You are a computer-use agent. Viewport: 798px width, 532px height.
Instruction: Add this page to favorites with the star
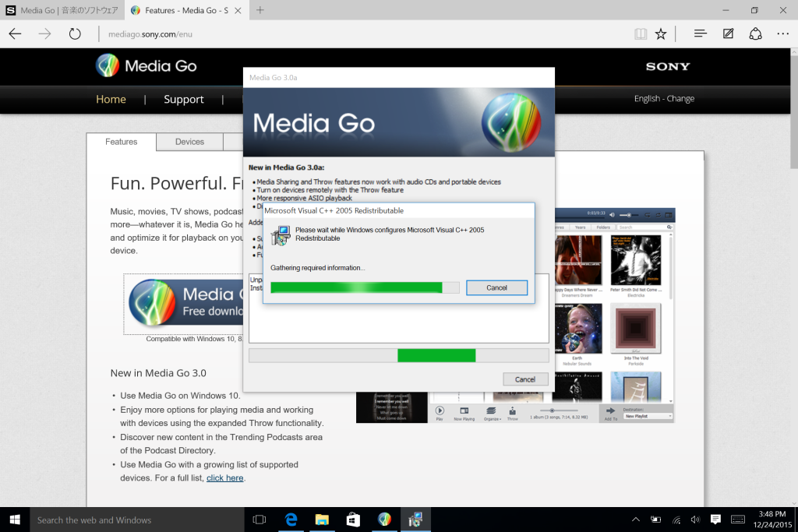pos(661,34)
